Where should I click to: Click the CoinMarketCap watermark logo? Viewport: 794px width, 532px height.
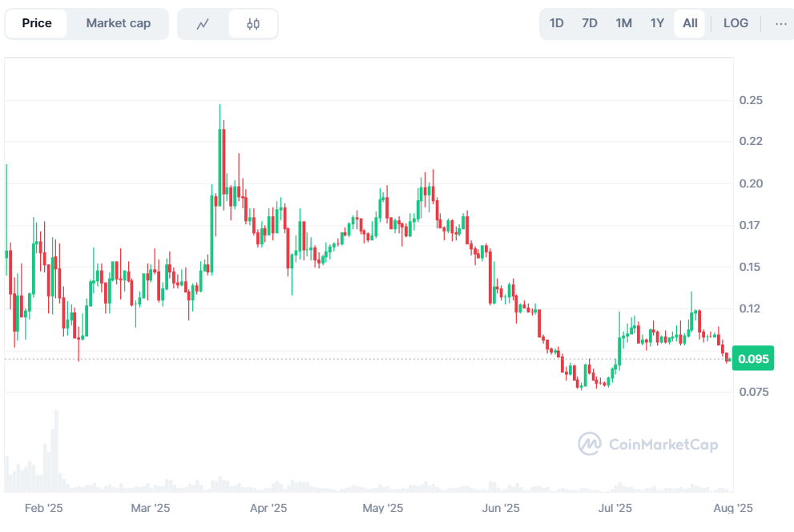[x=648, y=444]
